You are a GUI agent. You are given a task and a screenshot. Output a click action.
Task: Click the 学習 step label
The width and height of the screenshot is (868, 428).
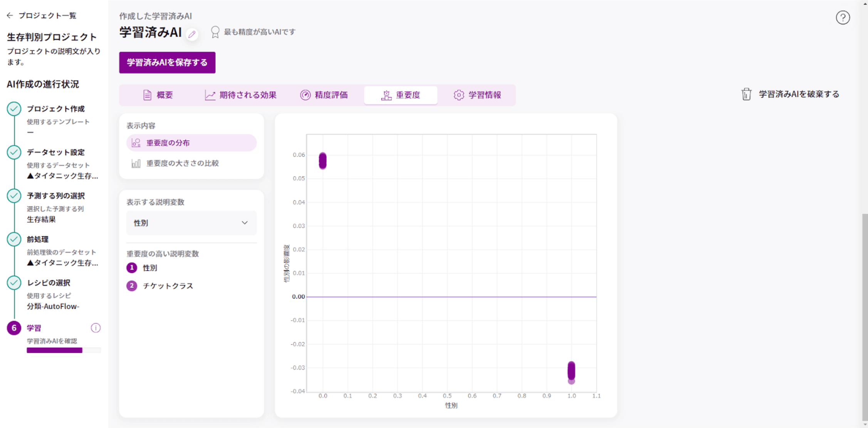click(x=34, y=328)
